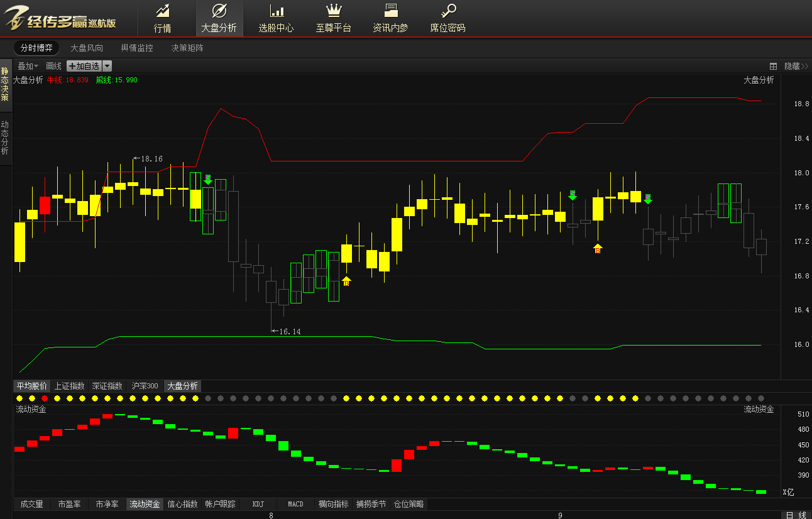Open the 席位密码 key icon
Image resolution: width=812 pixels, height=519 pixels.
(x=448, y=11)
